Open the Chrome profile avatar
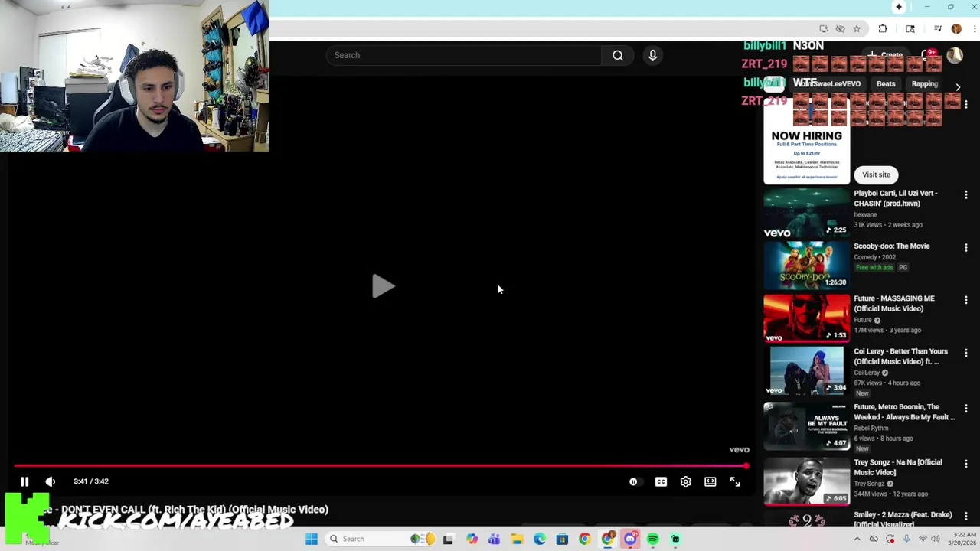The width and height of the screenshot is (980, 551). [956, 29]
